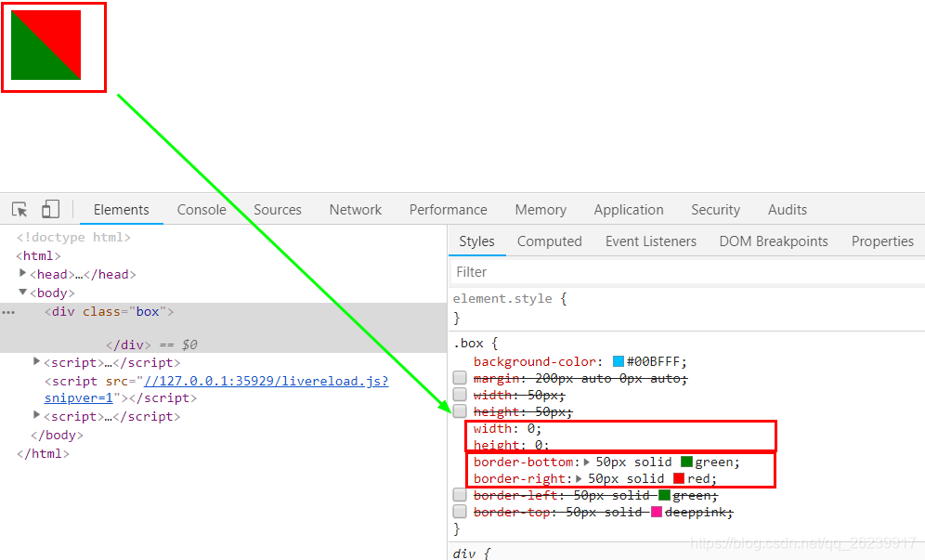Screen dimensions: 925x560
Task: Expand the head element node
Action: 22,273
